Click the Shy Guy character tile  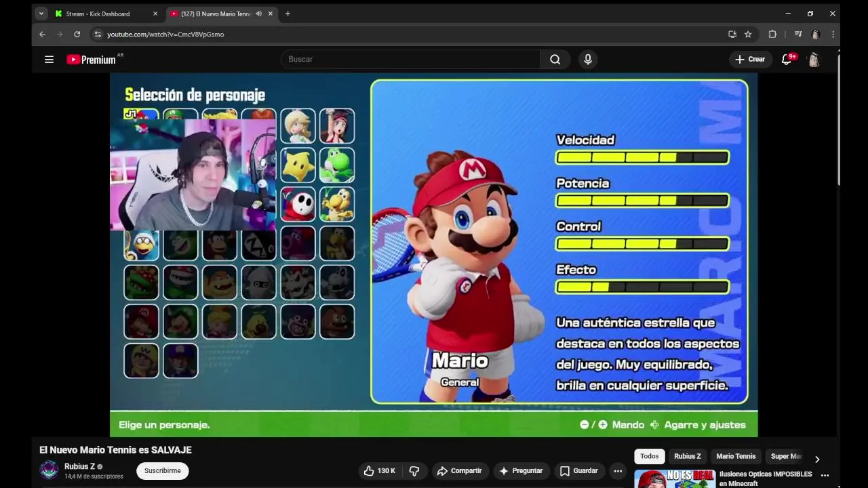(298, 204)
